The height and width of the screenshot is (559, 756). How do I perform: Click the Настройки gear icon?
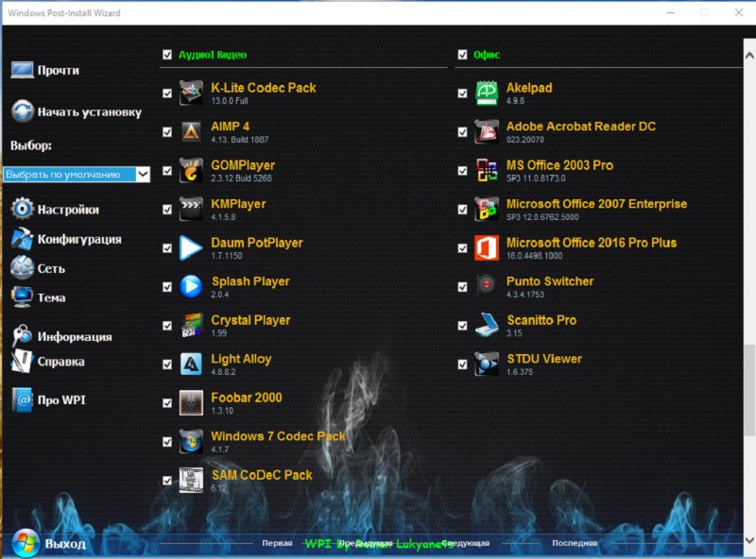22,209
